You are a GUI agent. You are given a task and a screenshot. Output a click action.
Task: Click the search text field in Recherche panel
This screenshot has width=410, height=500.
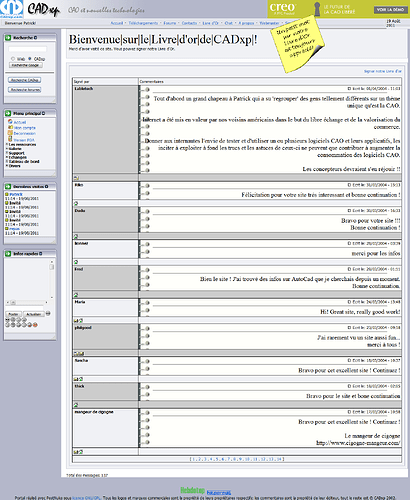pos(27,49)
